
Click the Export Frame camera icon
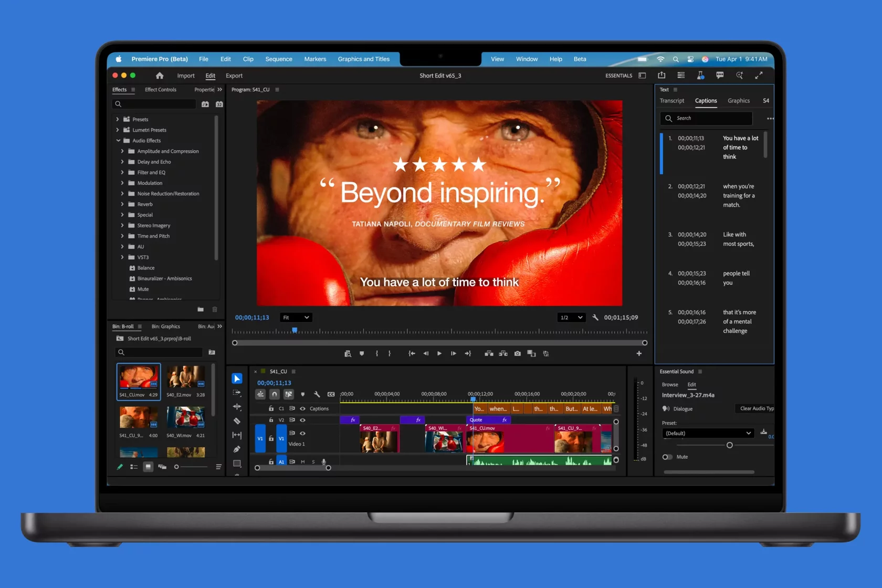[x=518, y=354]
